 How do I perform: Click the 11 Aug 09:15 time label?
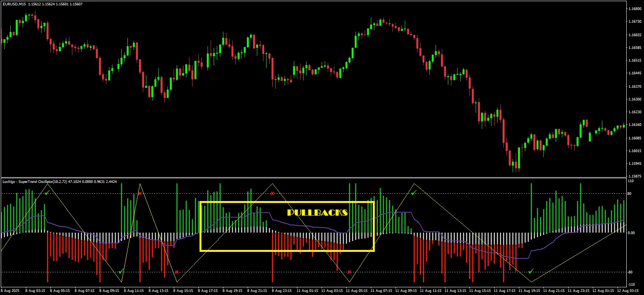tap(406, 291)
